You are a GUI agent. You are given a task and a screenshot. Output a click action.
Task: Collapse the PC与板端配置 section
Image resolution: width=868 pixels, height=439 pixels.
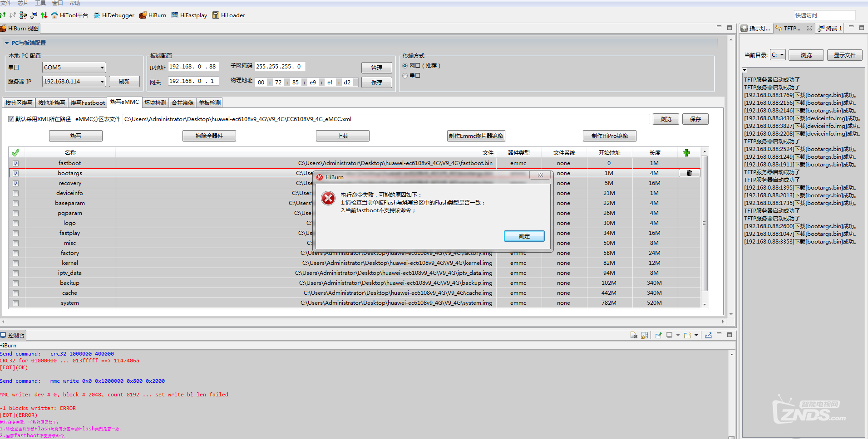click(x=7, y=43)
